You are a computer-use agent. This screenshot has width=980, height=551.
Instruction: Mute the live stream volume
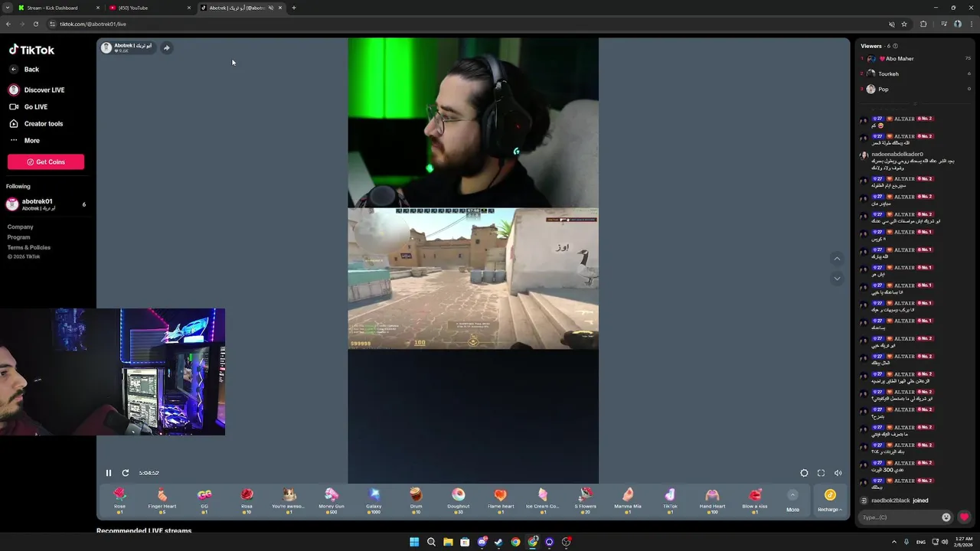pyautogui.click(x=838, y=473)
